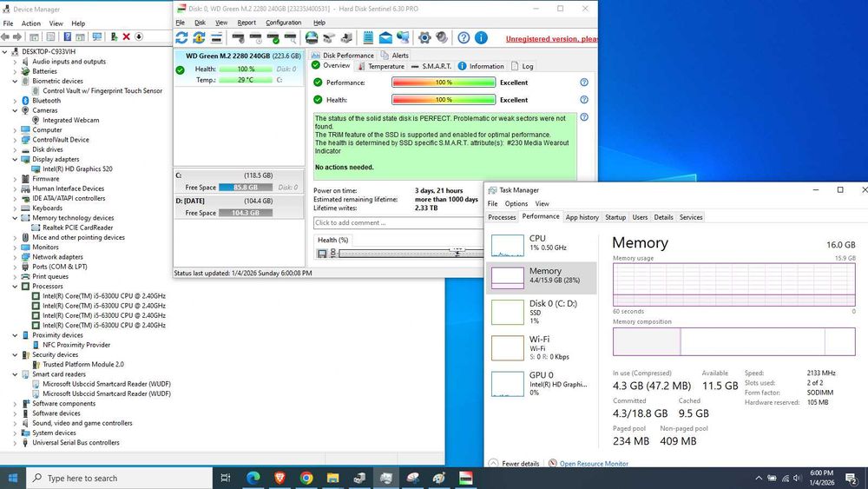Click the Forward arrow in Device Manager toolbar
The height and width of the screenshot is (489, 868).
tap(17, 36)
